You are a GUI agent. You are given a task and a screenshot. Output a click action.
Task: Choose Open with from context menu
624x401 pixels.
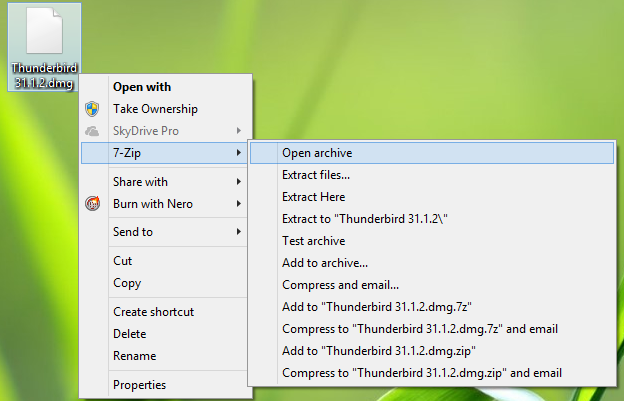point(141,87)
